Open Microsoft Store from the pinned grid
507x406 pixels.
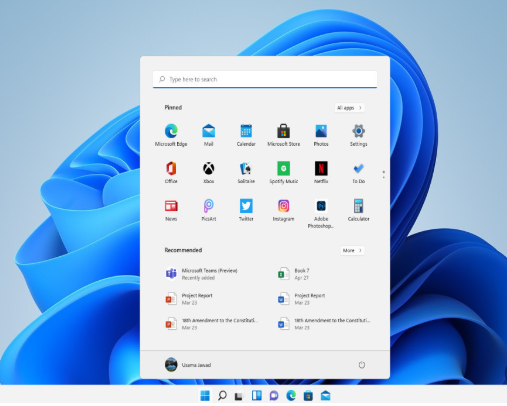(284, 135)
